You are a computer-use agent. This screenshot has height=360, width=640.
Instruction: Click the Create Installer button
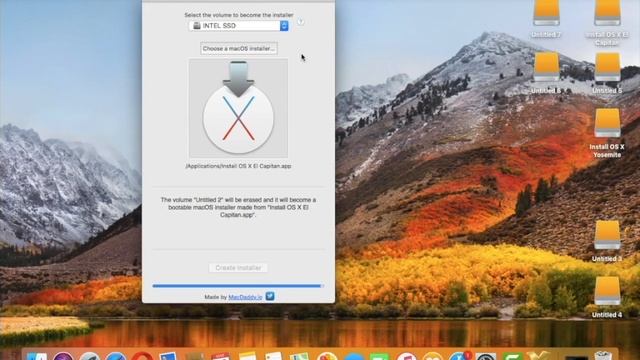pos(238,268)
